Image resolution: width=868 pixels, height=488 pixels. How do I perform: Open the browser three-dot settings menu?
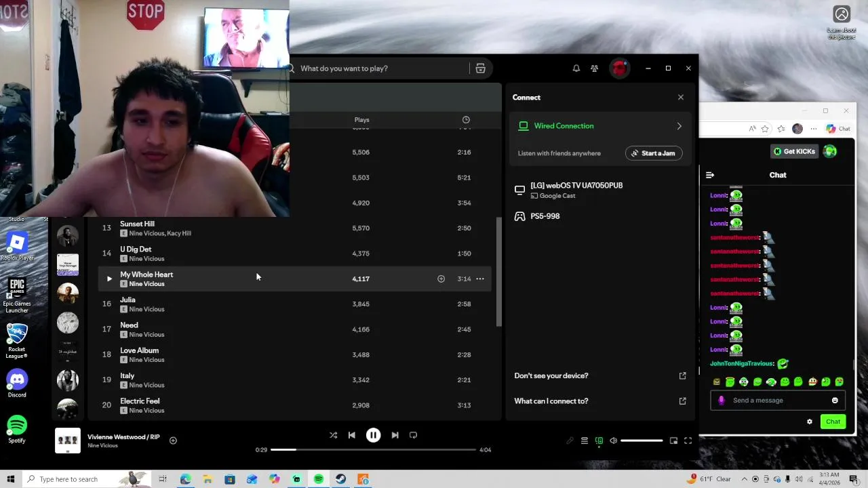click(813, 129)
